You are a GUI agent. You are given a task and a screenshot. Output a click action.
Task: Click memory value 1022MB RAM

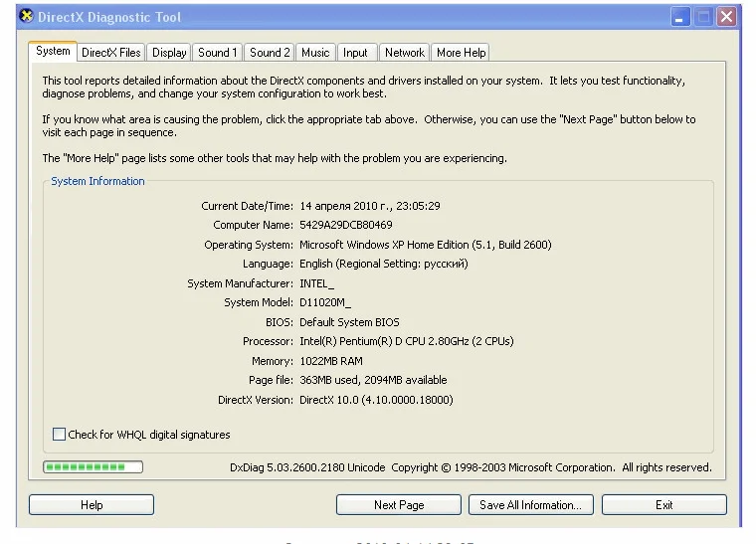click(331, 361)
